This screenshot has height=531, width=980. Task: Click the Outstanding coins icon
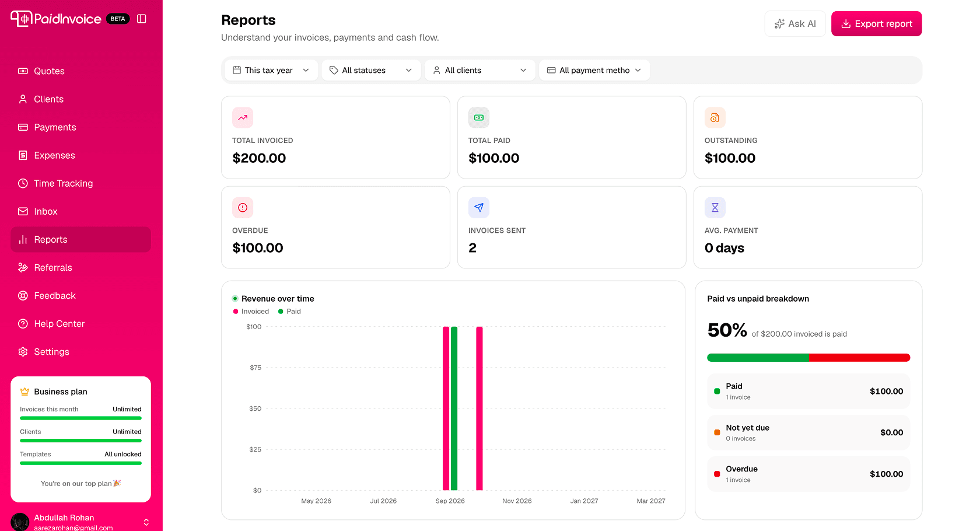tap(715, 117)
